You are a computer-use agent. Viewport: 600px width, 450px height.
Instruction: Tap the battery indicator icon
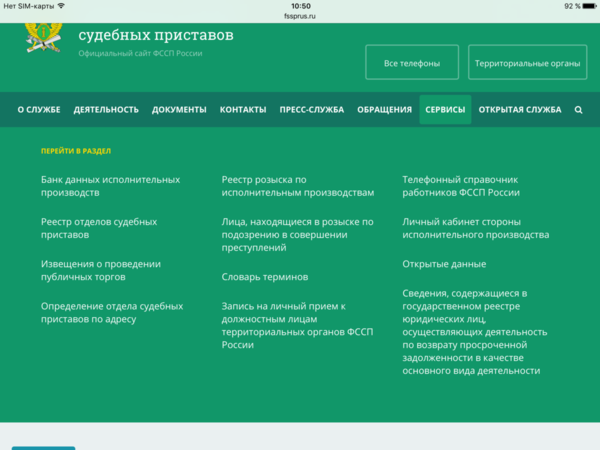[590, 6]
